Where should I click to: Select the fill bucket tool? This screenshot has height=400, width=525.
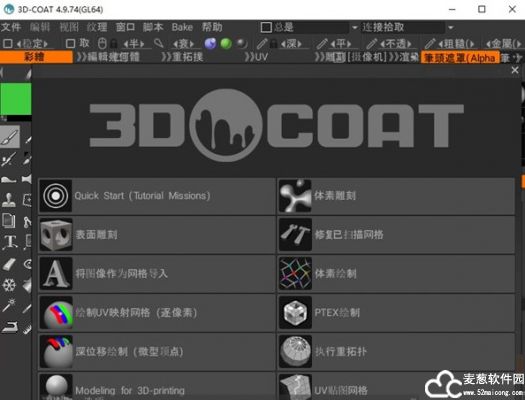tap(27, 285)
